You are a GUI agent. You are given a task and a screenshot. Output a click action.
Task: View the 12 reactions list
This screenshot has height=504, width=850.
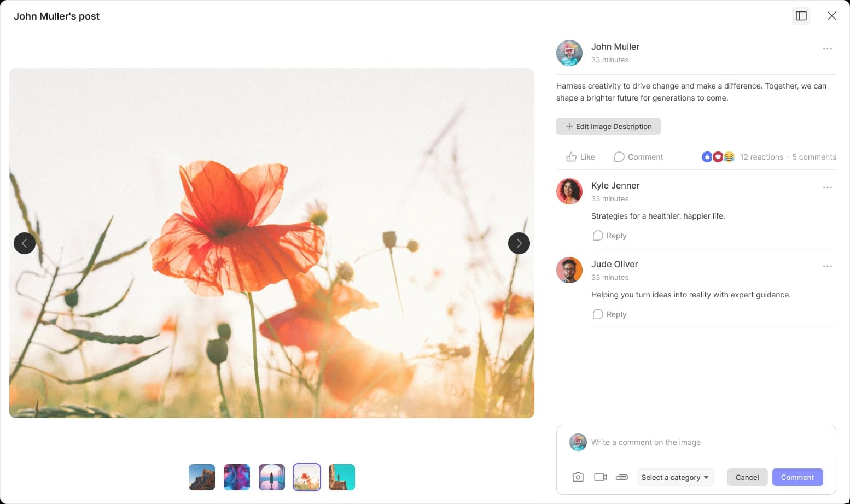[761, 157]
